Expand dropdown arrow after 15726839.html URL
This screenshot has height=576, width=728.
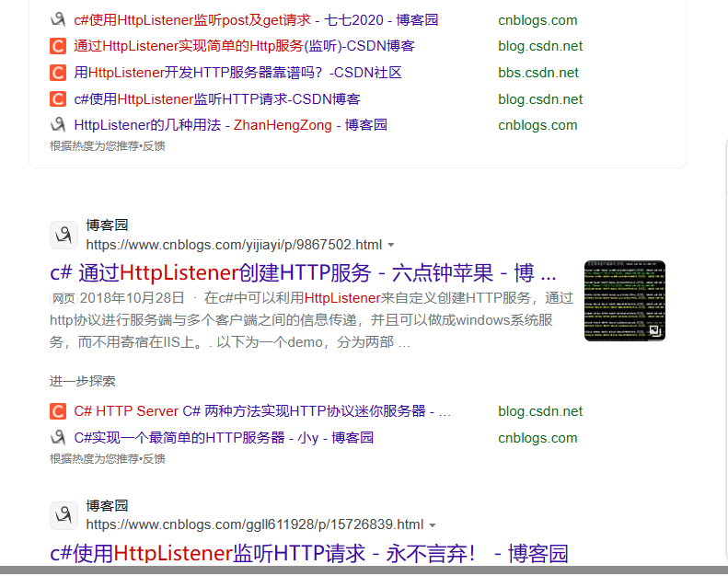[433, 525]
